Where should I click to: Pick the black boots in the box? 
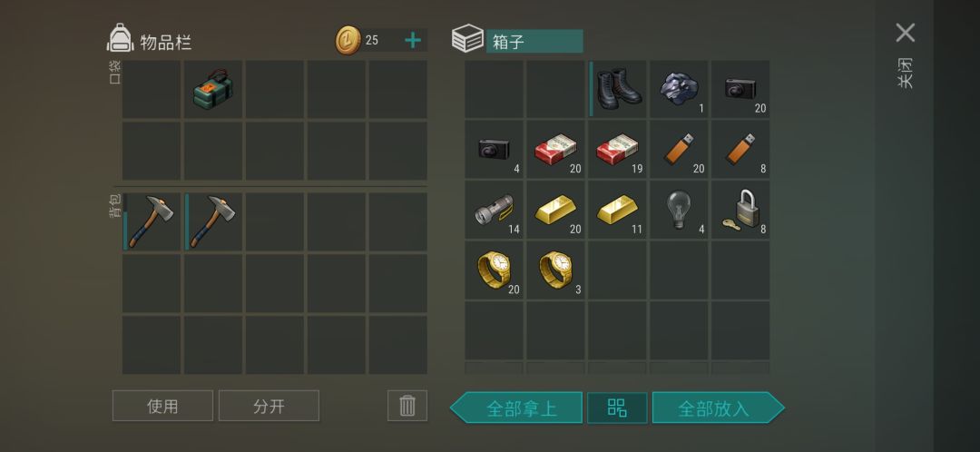pos(618,89)
